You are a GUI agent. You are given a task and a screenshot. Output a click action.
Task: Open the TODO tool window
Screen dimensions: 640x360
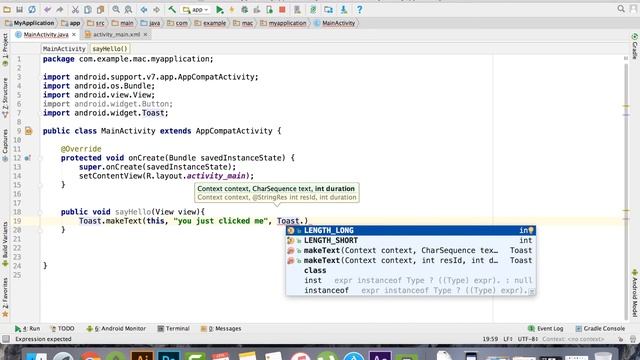62,329
